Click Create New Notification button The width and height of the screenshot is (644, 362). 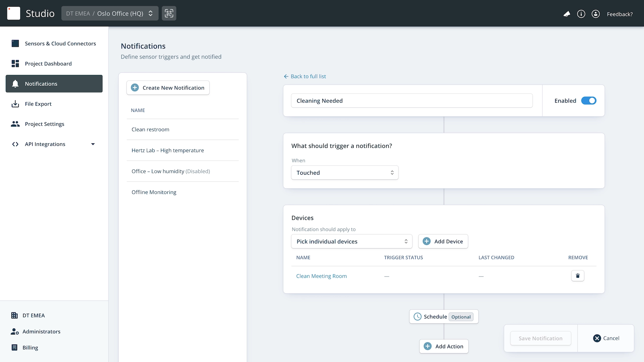click(x=168, y=88)
